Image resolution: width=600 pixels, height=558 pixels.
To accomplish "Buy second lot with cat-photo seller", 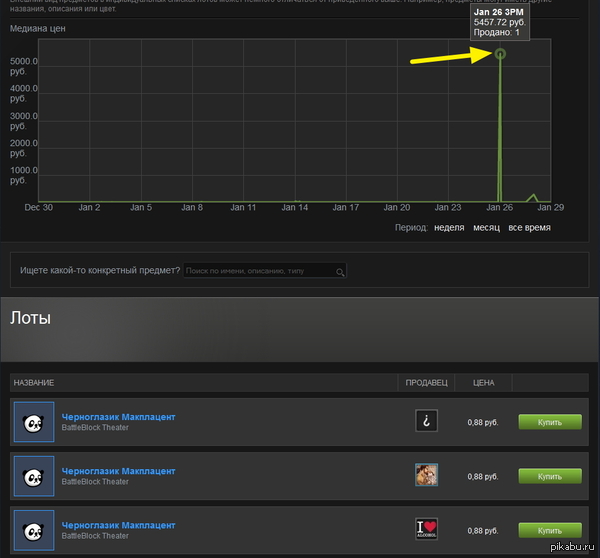I will 550,476.
